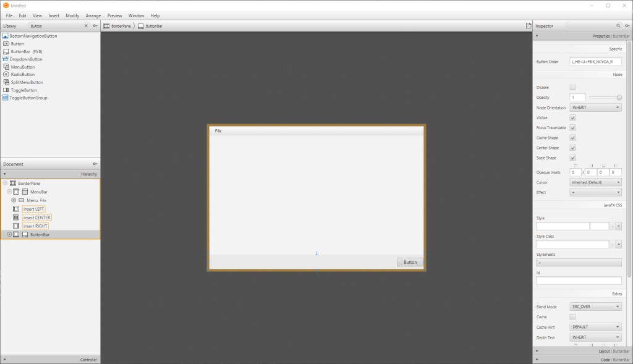633x364 pixels.
Task: Click the document icon beside Inspector
Action: [528, 26]
